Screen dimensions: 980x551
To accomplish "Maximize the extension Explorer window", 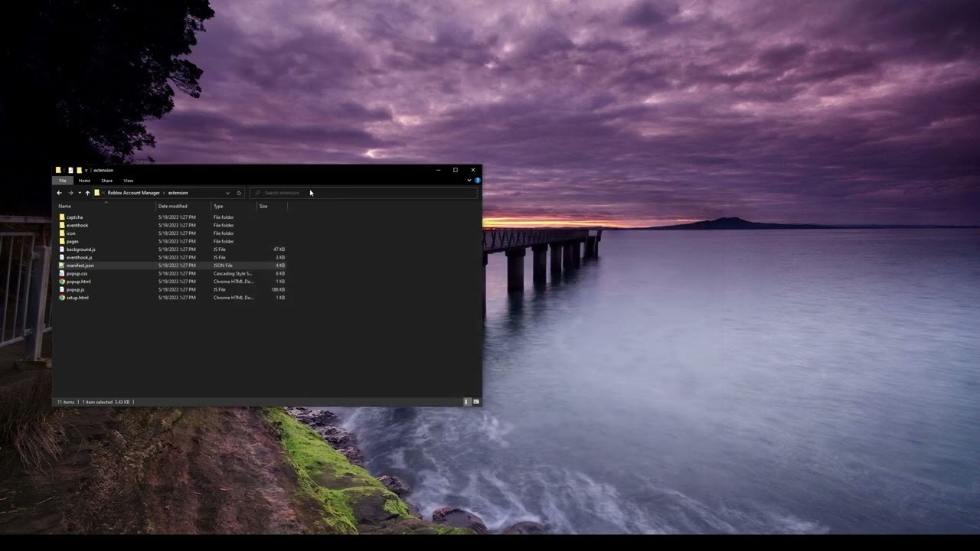I will (456, 170).
